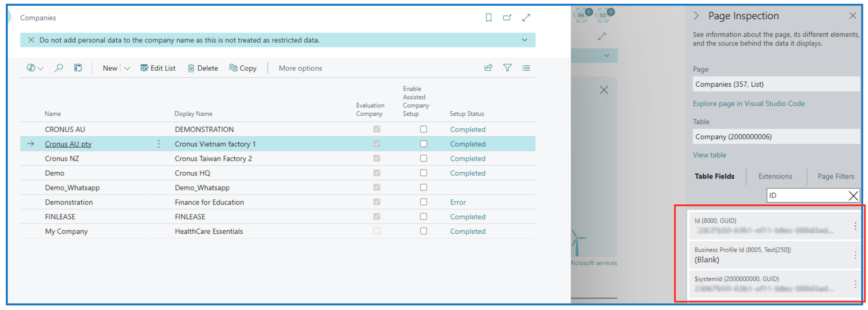Expand the New button dropdown arrow
The height and width of the screenshot is (310, 868).
pos(127,68)
